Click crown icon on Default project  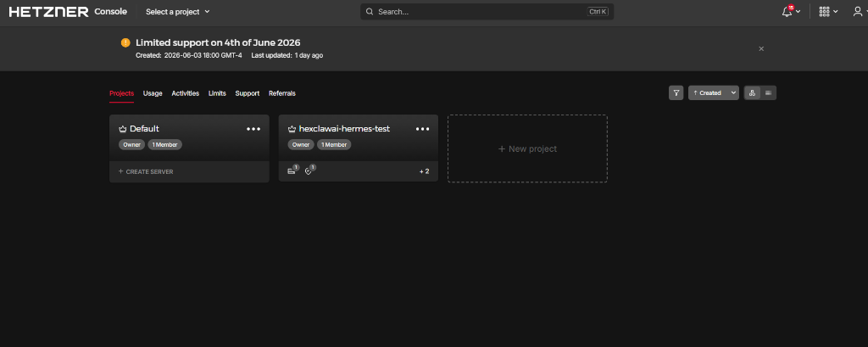(x=123, y=129)
